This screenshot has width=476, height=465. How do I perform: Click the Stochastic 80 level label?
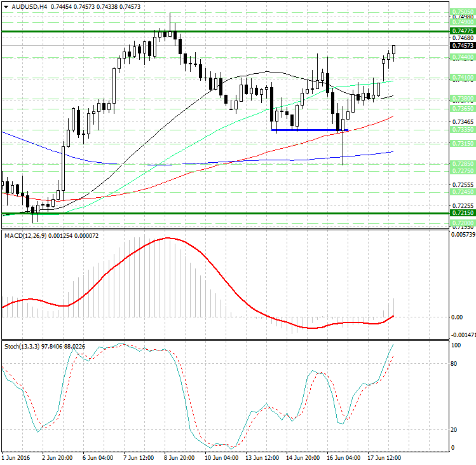[x=455, y=364]
